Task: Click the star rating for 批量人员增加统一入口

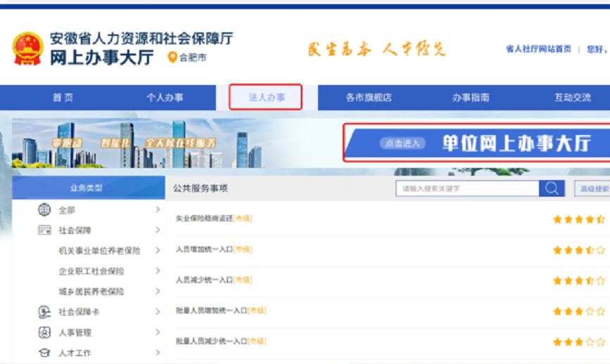Action: 579,311
